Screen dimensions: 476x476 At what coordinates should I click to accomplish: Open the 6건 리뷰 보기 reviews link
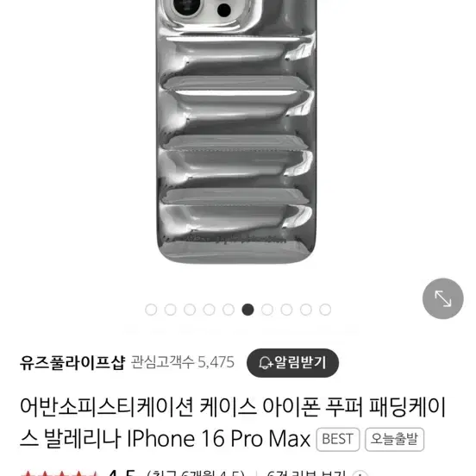[306, 473]
